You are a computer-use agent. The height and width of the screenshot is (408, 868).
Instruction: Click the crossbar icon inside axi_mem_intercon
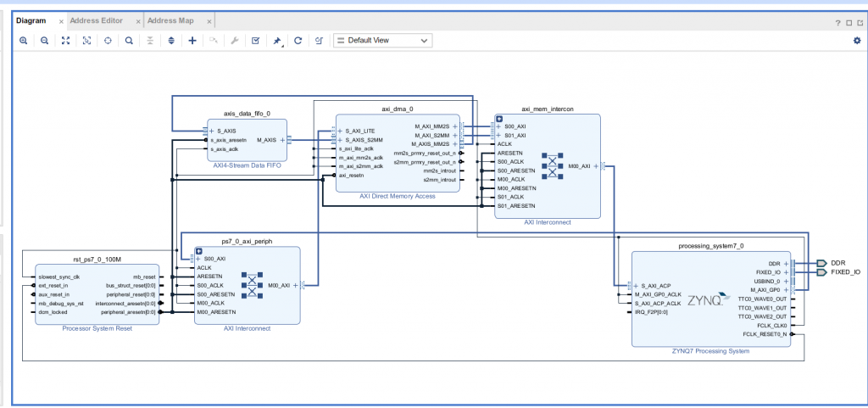coord(552,166)
